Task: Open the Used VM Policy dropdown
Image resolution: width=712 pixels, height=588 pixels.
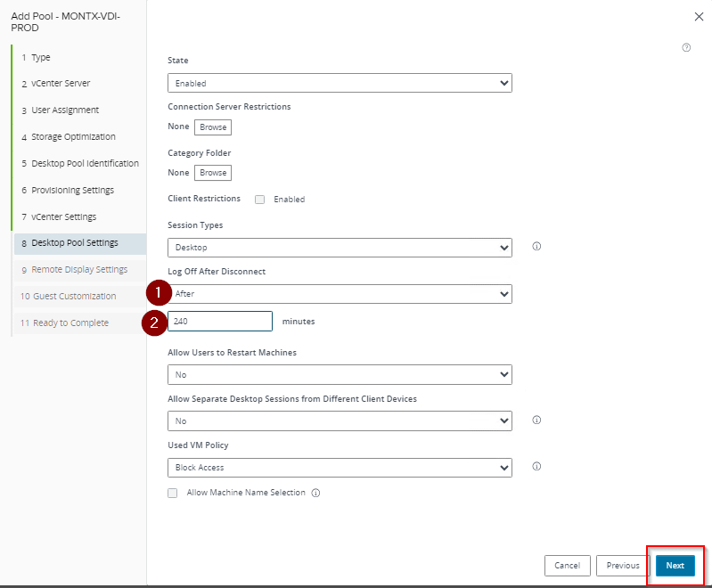Action: [340, 467]
